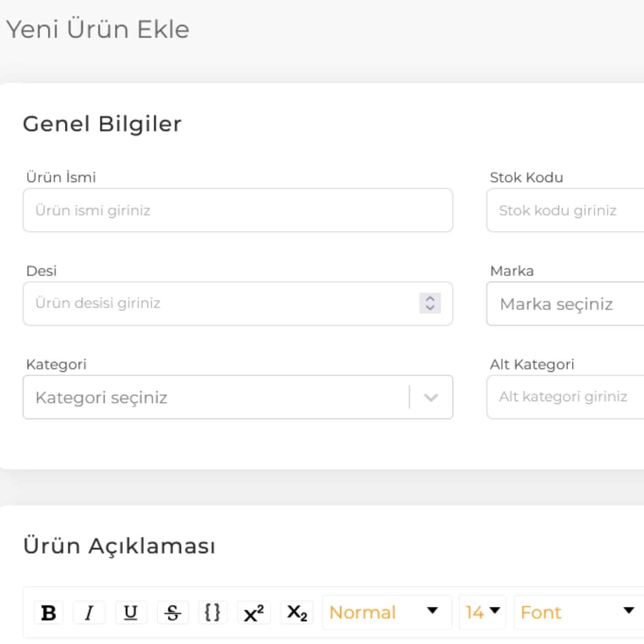Toggle Strikethrough formatting
Viewport: 644px width, 644px height.
click(x=172, y=612)
